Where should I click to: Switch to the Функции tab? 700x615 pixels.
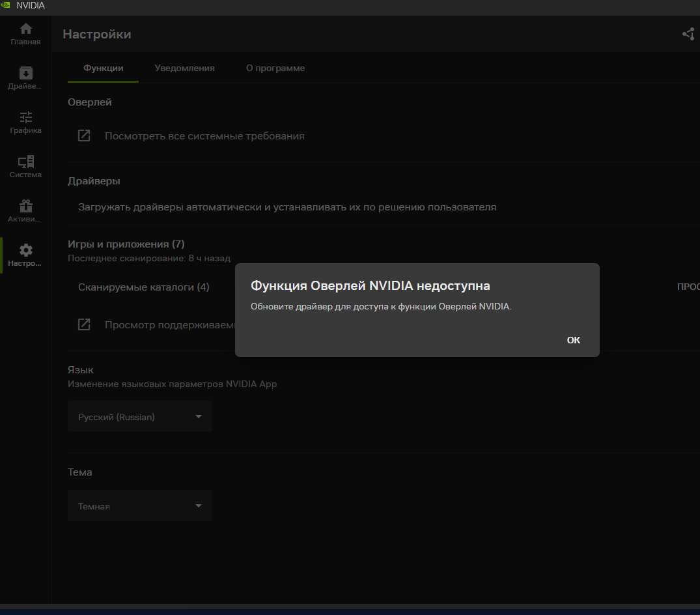[x=103, y=68]
